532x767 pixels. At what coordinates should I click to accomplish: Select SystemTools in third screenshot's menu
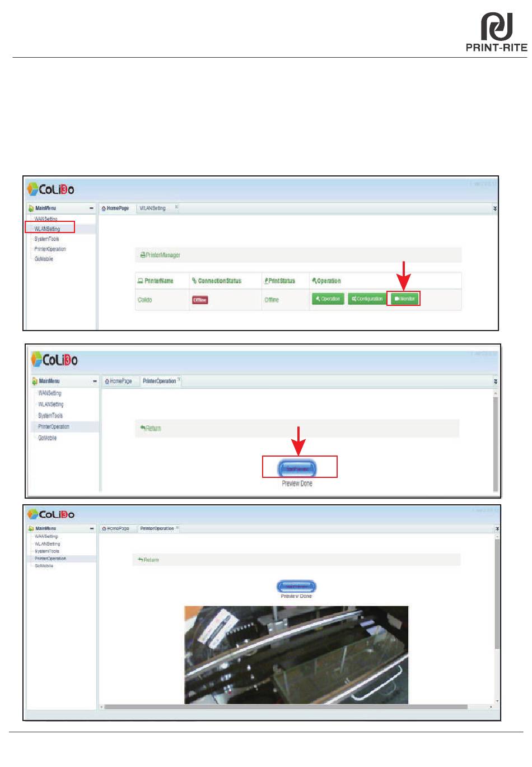pyautogui.click(x=46, y=551)
